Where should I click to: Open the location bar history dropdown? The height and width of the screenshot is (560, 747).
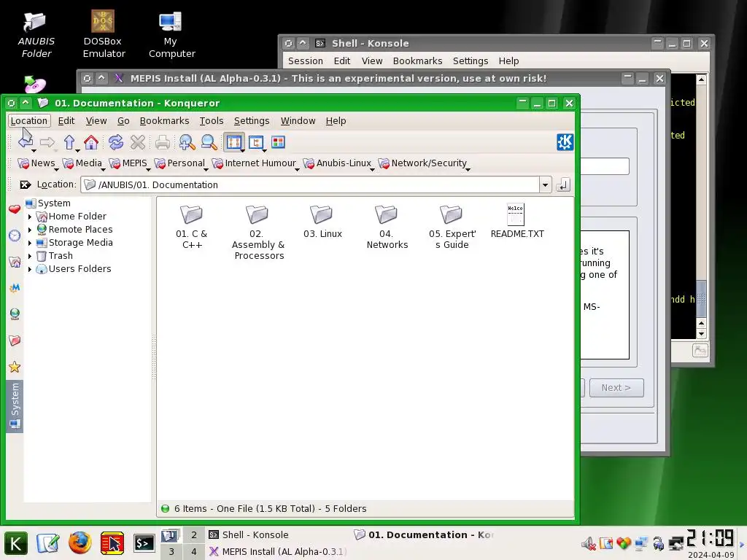[x=545, y=184]
